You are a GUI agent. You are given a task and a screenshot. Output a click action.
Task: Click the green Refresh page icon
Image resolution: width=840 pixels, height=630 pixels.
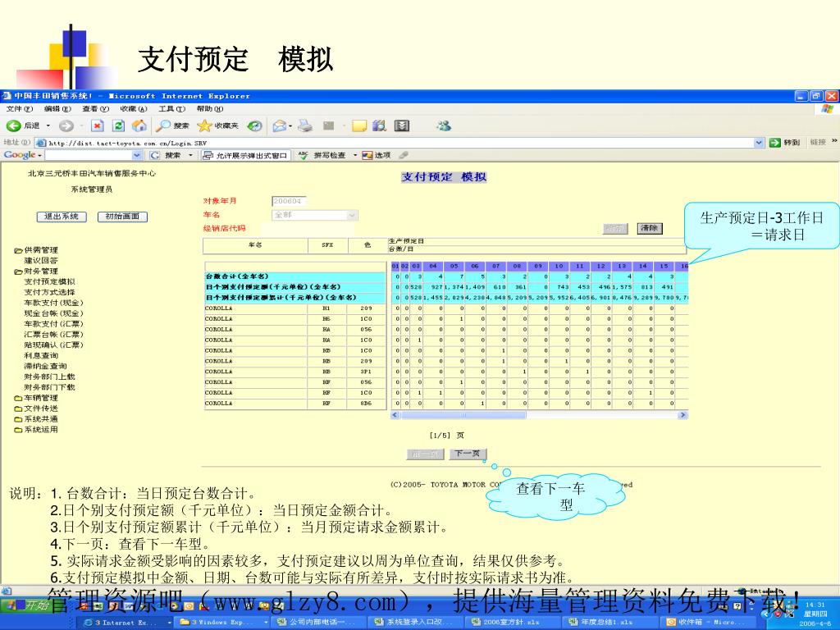tap(118, 126)
